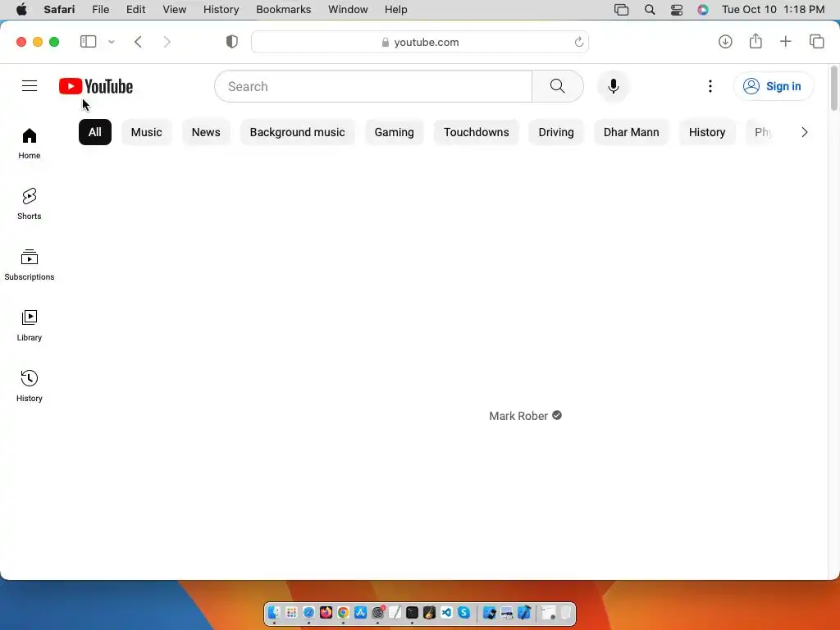Viewport: 840px width, 630px height.
Task: Open the YouTube hamburger guide menu
Action: [x=30, y=85]
